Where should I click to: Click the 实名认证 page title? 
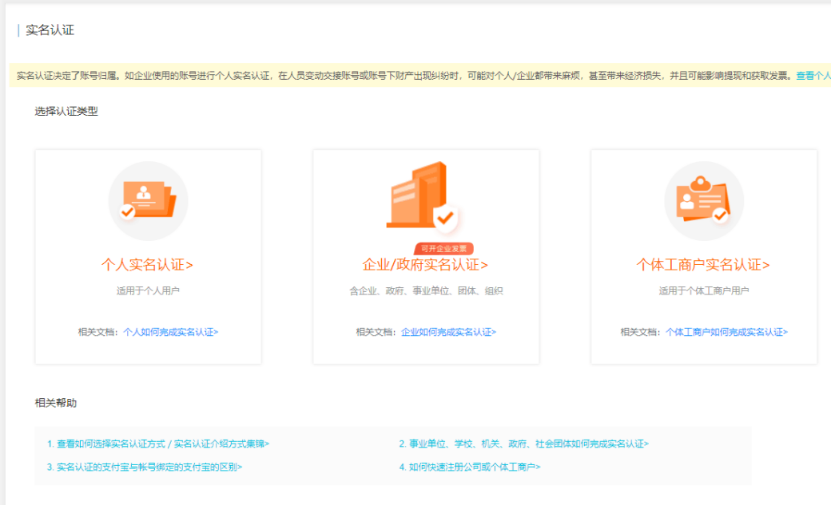tap(50, 30)
